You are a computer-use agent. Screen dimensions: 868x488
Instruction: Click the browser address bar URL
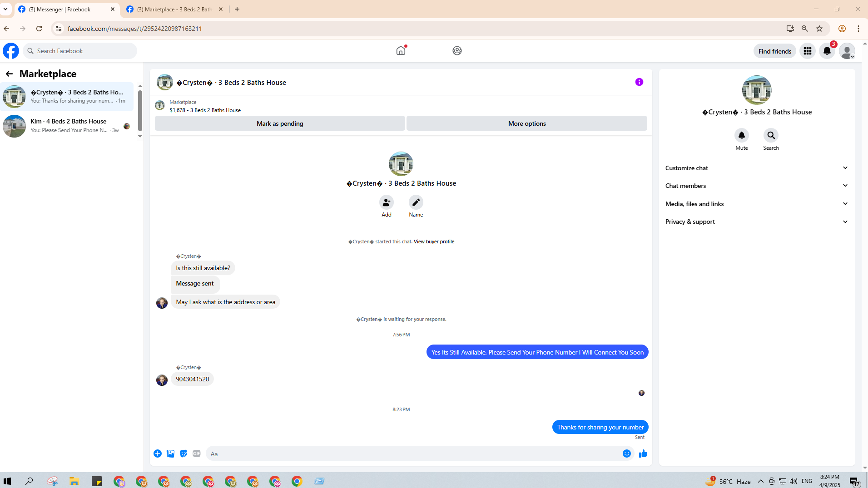tap(134, 29)
